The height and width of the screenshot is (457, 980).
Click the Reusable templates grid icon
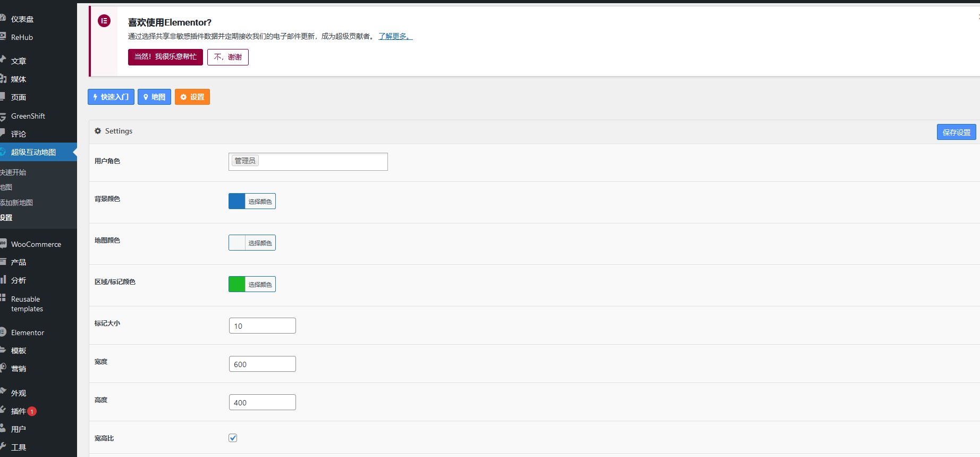3,298
